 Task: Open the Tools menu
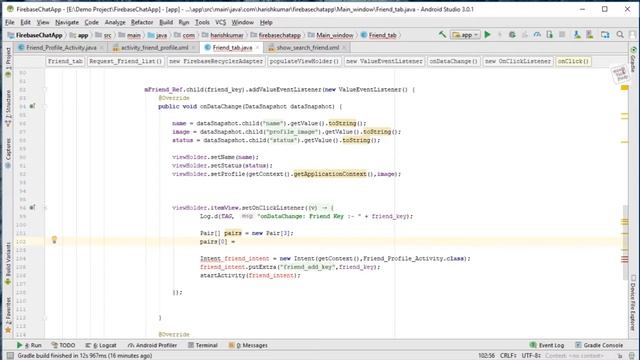tap(202, 22)
